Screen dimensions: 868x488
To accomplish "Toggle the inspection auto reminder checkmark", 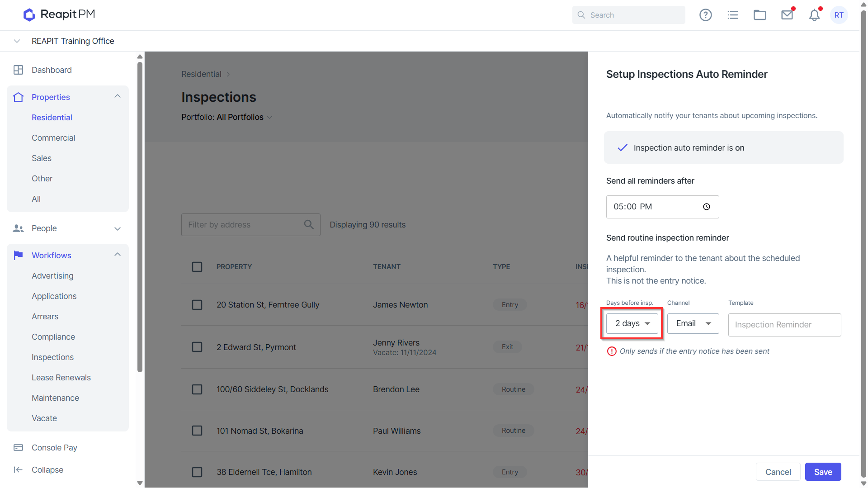I will click(x=623, y=147).
